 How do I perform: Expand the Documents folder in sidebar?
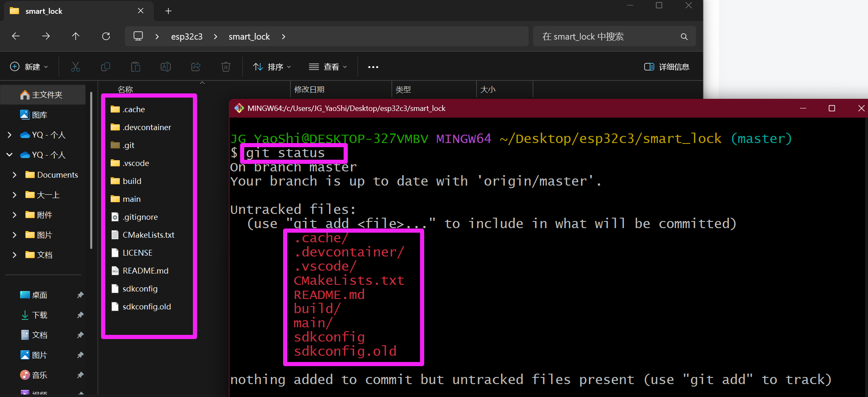15,175
